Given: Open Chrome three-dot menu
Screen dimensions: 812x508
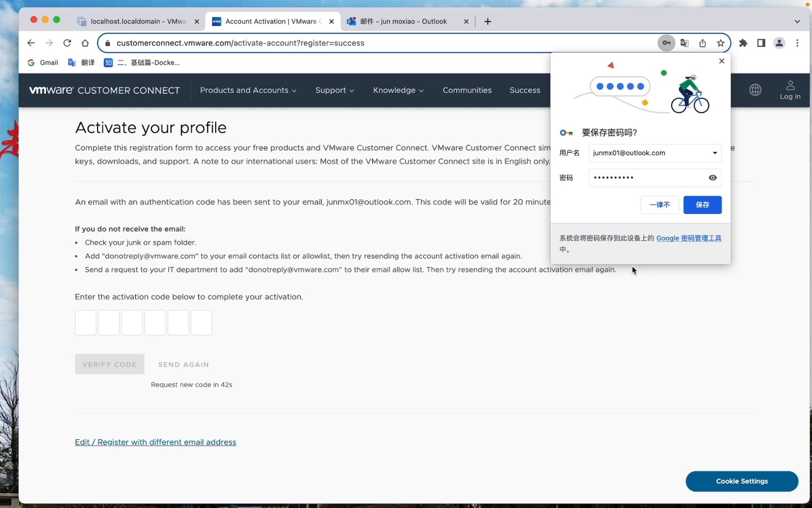Looking at the screenshot, I should pyautogui.click(x=797, y=43).
